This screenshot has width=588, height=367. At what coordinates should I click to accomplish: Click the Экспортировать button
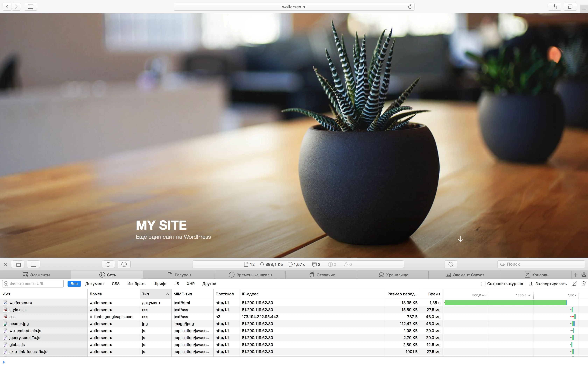pyautogui.click(x=548, y=284)
